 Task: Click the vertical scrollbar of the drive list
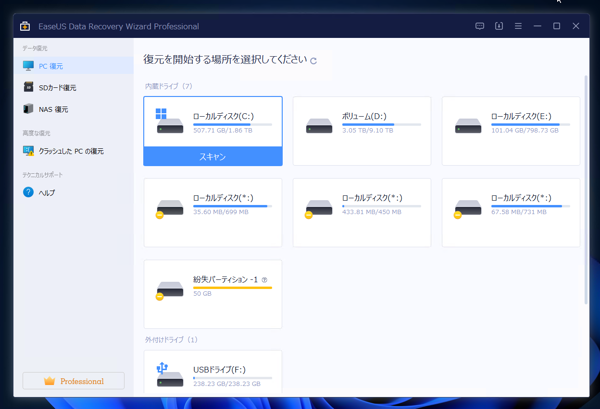click(586, 189)
